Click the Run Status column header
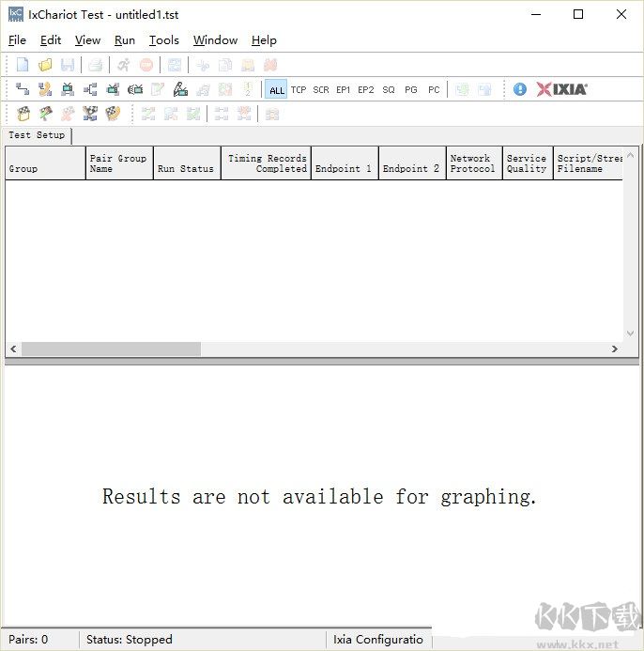 pyautogui.click(x=186, y=163)
